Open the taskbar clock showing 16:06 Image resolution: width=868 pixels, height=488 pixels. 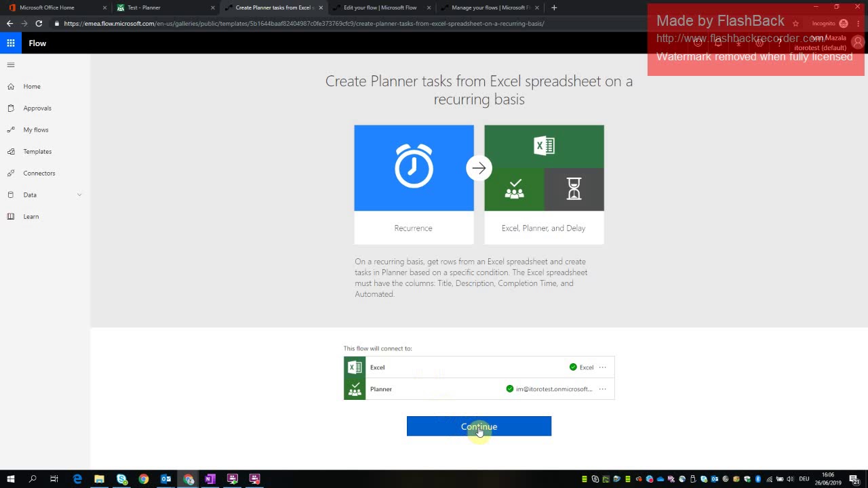(828, 479)
